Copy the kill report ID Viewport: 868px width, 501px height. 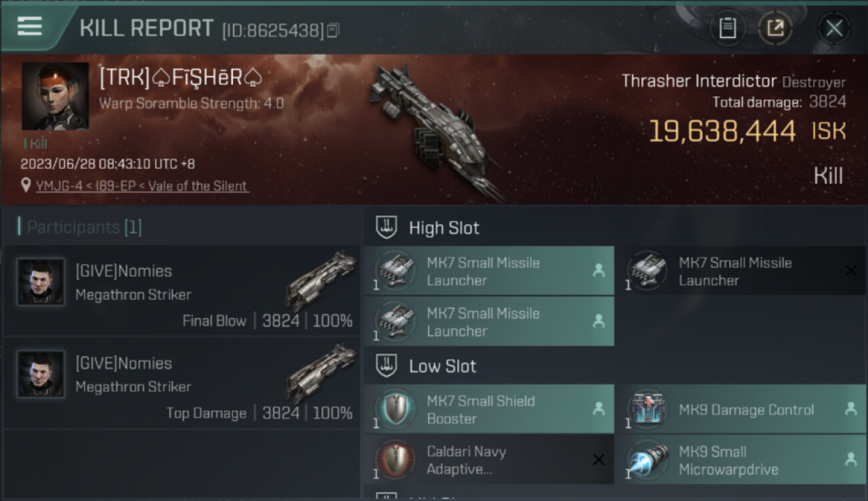click(333, 30)
